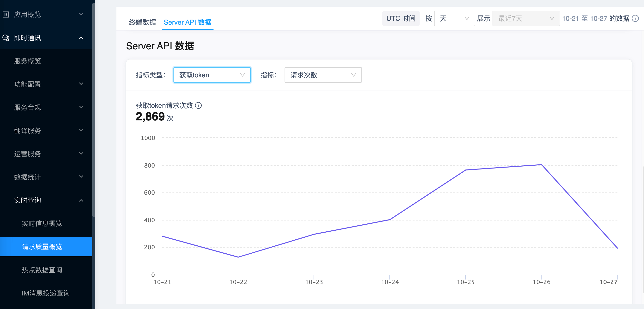
Task: Click info icon after date range text
Action: click(635, 19)
